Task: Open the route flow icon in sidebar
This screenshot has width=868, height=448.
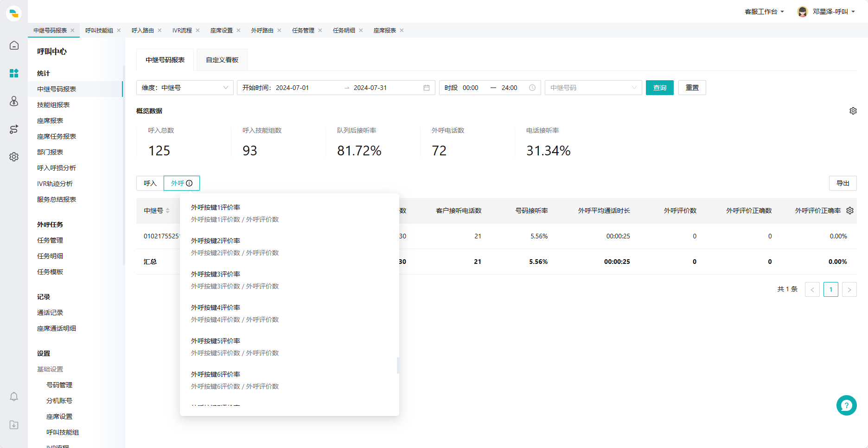Action: click(x=14, y=129)
